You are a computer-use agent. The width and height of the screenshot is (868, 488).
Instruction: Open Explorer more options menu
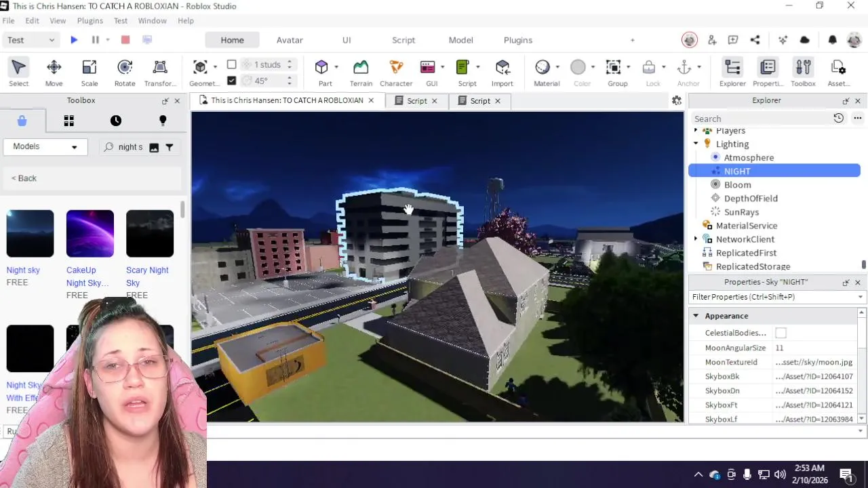coord(857,118)
